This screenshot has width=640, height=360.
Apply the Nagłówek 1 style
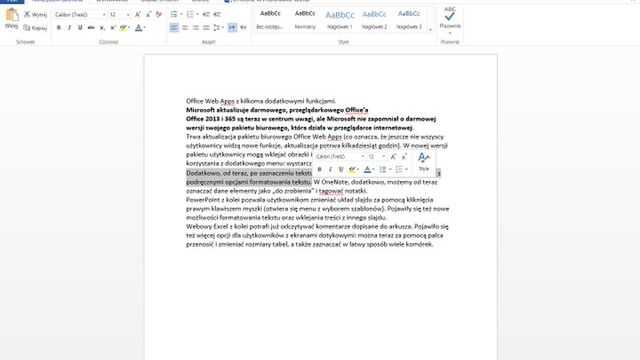(x=340, y=20)
